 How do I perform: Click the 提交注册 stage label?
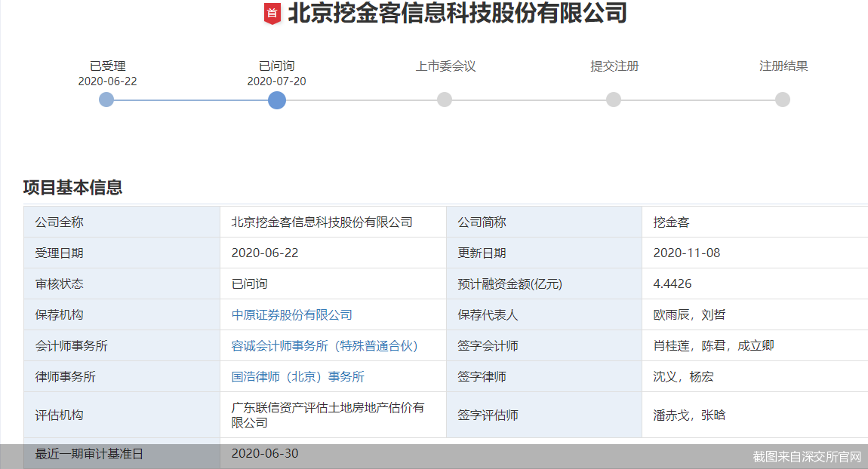(614, 66)
